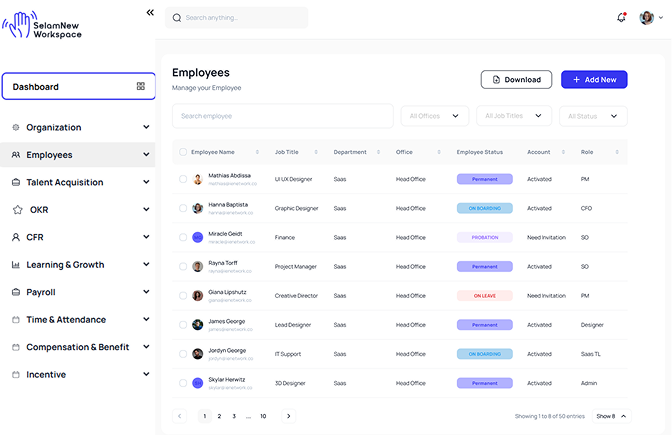Select all employees with header checkbox
672x435 pixels.
click(x=182, y=152)
